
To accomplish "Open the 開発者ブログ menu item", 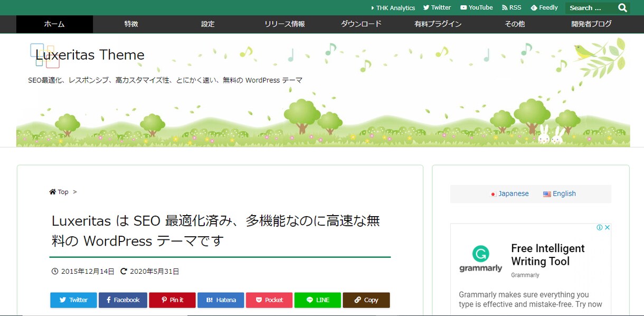I will tap(591, 24).
